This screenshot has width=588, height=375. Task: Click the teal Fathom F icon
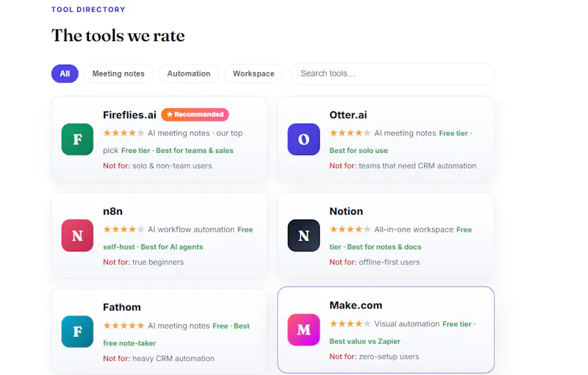tap(77, 332)
